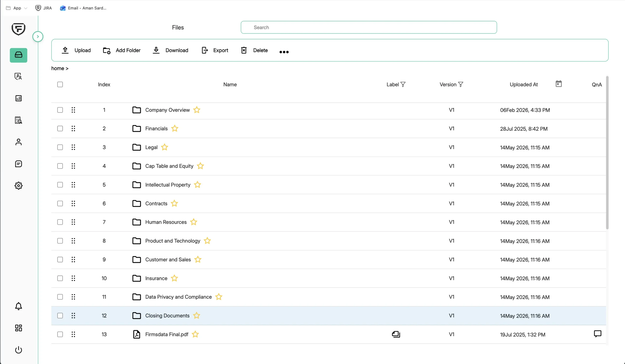Click '19Jul 2025, 1:32 PM' date cell

(522, 334)
